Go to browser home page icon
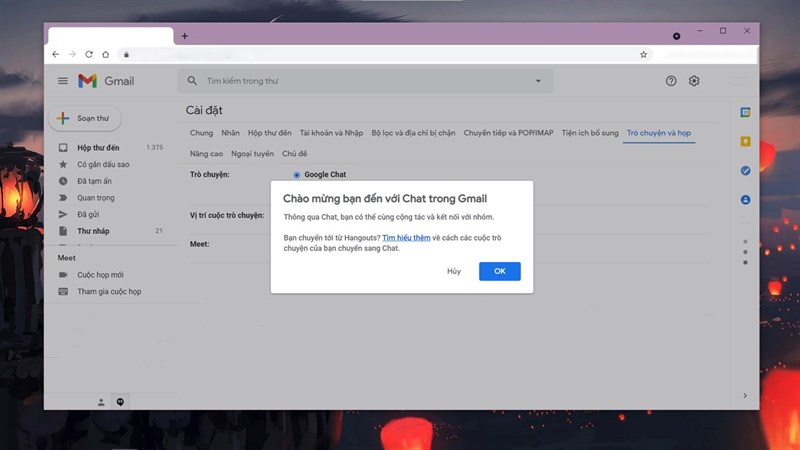The height and width of the screenshot is (450, 800). [106, 54]
